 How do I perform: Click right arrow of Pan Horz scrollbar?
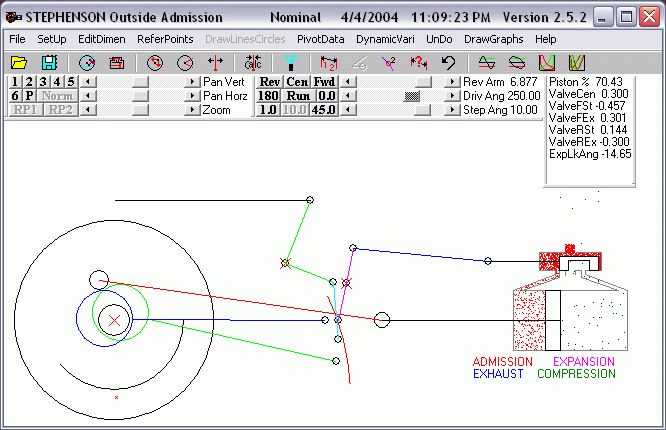pos(192,96)
